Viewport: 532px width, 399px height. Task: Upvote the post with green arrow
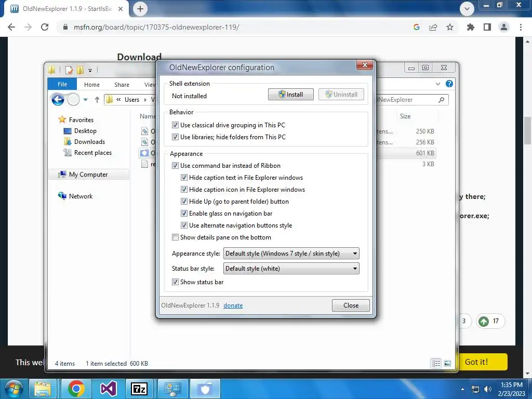[484, 321]
